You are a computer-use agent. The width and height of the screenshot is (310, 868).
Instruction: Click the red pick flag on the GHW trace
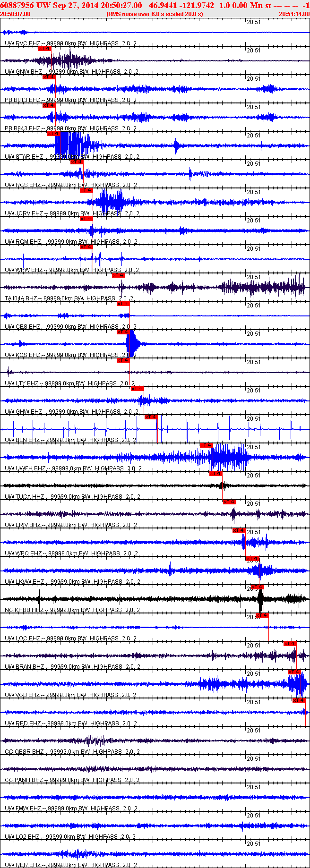pos(137,388)
